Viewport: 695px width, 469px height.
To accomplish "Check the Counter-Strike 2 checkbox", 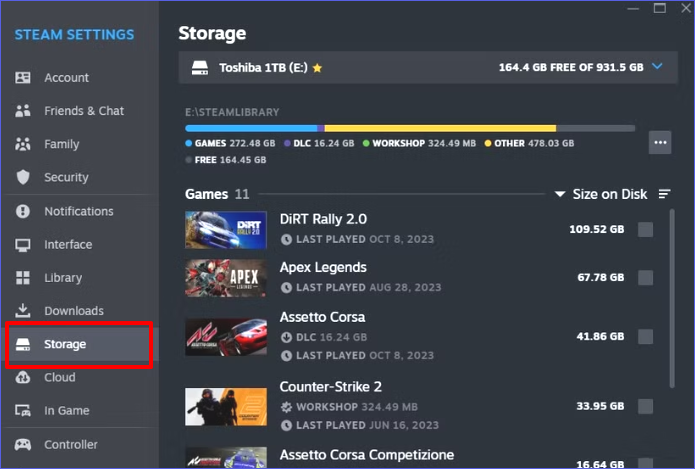I will [x=645, y=406].
